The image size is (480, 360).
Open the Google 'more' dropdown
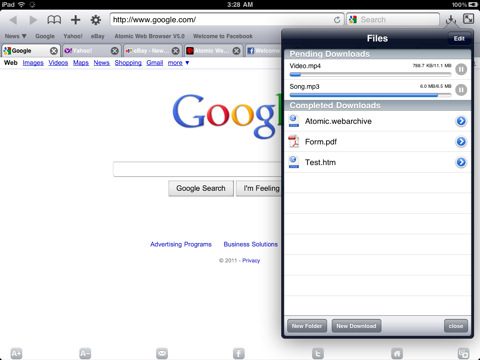point(178,63)
